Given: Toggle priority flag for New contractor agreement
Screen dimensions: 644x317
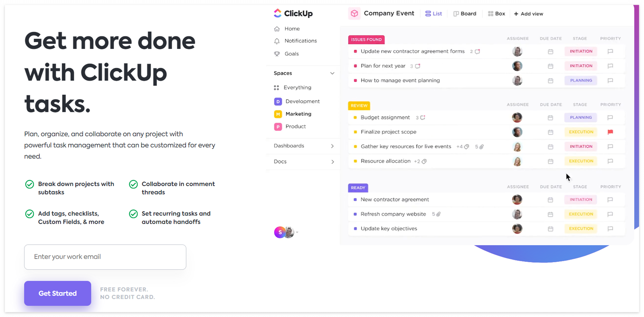Looking at the screenshot, I should tap(610, 200).
